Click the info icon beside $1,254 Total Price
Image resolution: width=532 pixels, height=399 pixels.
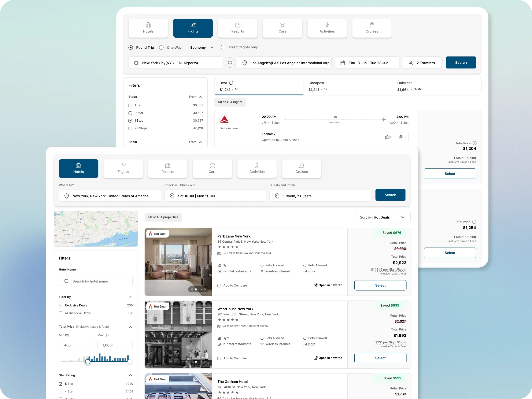point(474,222)
